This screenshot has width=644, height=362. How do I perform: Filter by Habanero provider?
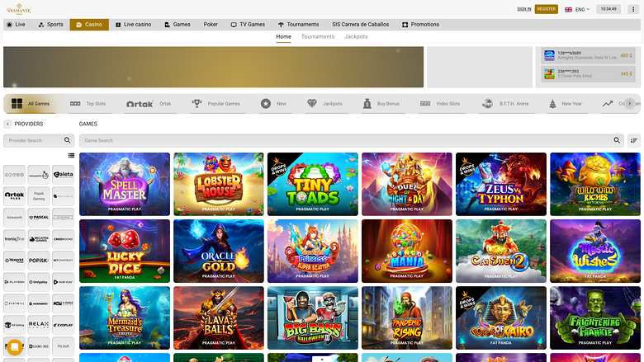click(39, 303)
